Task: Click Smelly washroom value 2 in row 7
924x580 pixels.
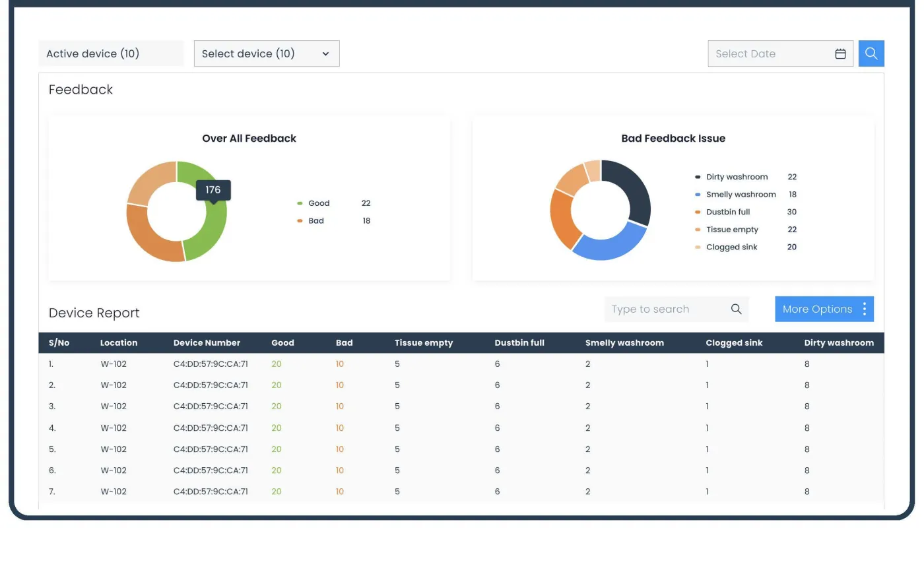Action: point(587,491)
